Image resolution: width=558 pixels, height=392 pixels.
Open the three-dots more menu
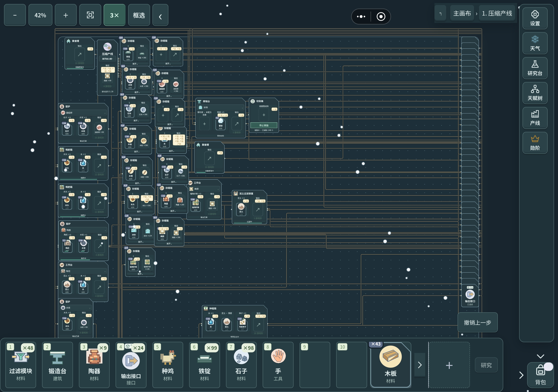coord(361,17)
